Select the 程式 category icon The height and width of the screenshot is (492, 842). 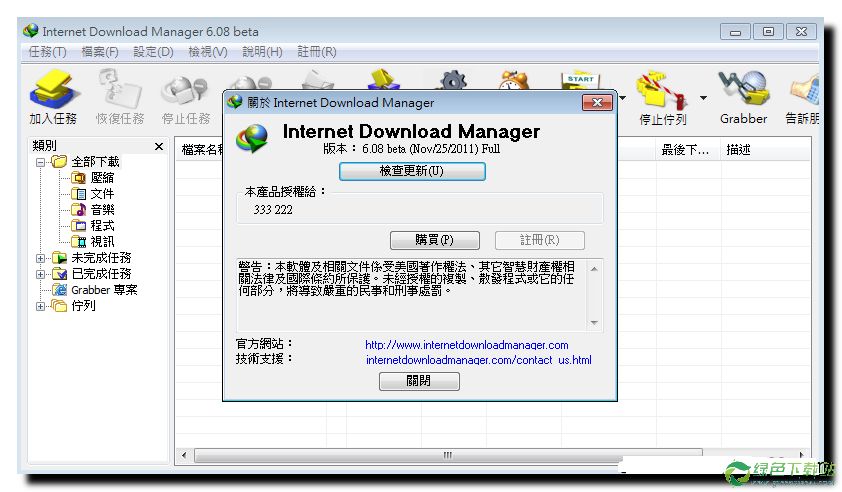pos(78,226)
